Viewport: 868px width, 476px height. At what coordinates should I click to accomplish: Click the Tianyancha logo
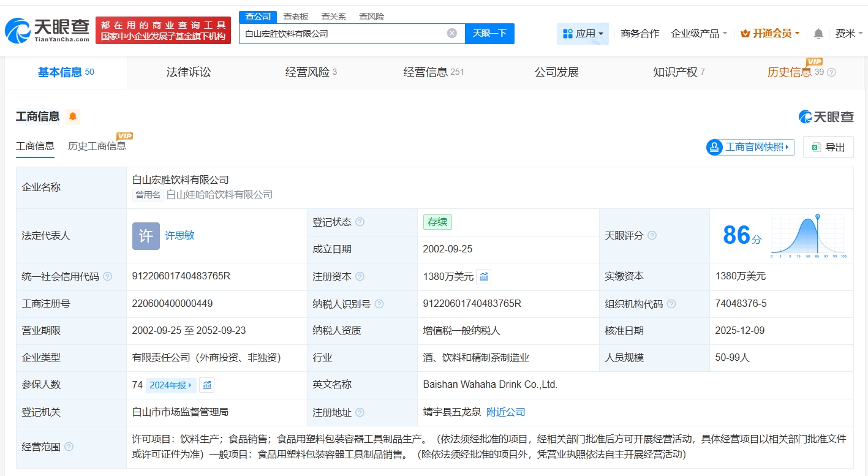[46, 29]
